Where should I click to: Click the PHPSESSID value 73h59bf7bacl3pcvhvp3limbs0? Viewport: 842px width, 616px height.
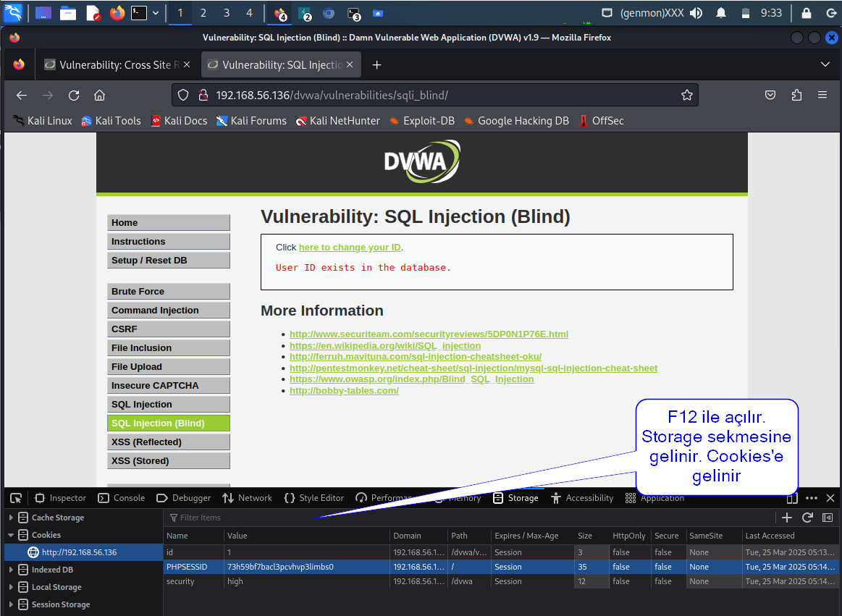click(x=280, y=567)
